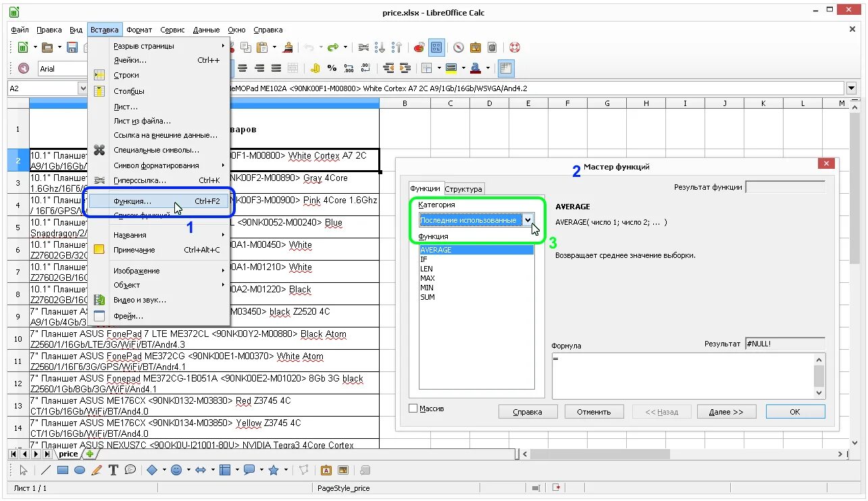Open the Borders dropdown arrow
This screenshot has height=501, width=868.
click(438, 68)
